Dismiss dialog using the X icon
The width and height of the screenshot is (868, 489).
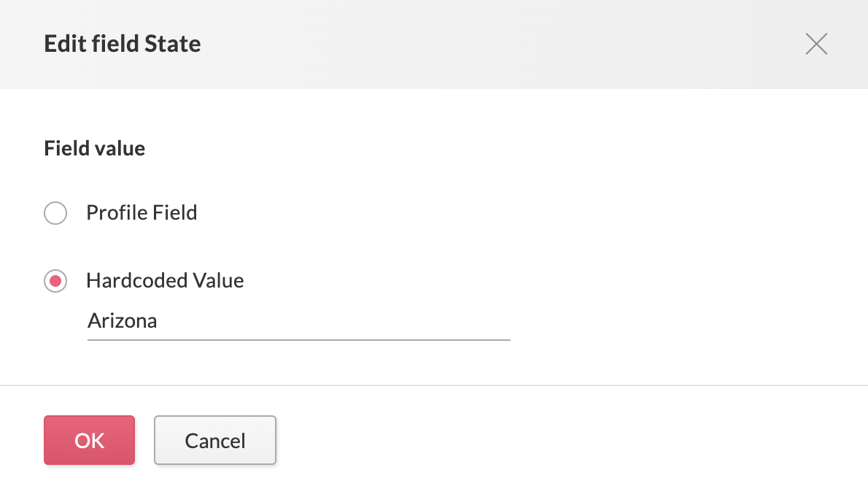tap(816, 45)
